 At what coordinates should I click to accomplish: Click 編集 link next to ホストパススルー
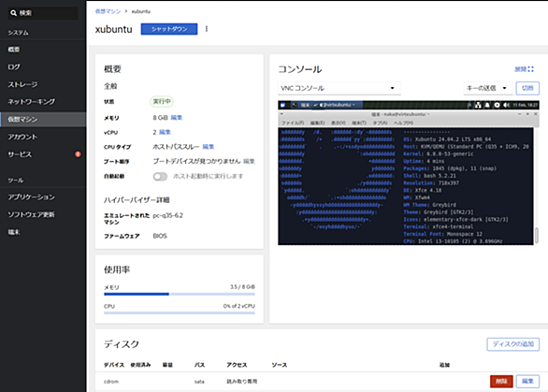(x=209, y=147)
